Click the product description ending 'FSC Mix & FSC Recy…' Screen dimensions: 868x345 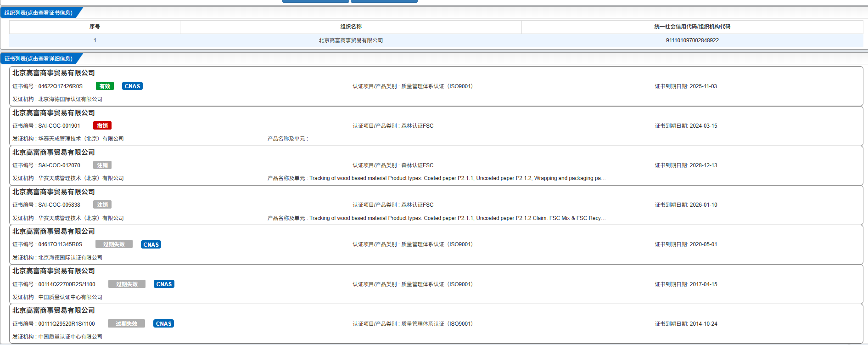tap(458, 218)
